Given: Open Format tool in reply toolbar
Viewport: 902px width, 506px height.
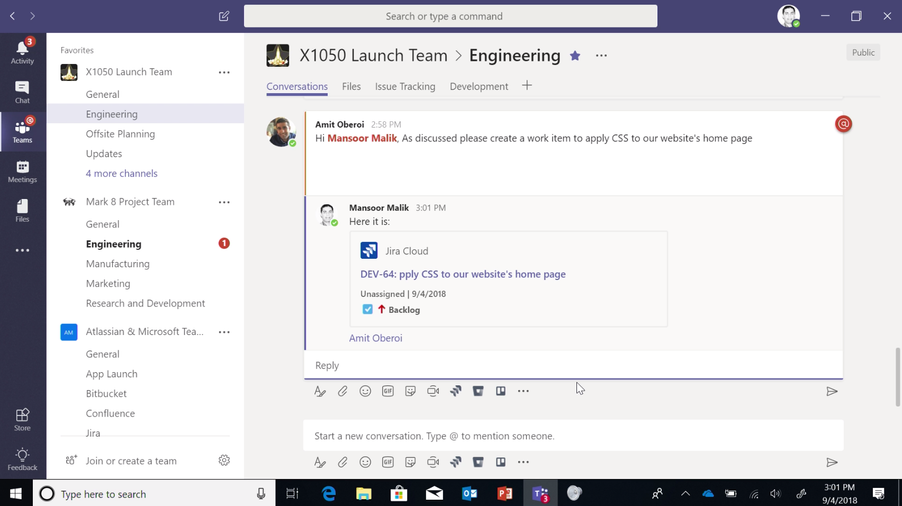Looking at the screenshot, I should pos(320,391).
